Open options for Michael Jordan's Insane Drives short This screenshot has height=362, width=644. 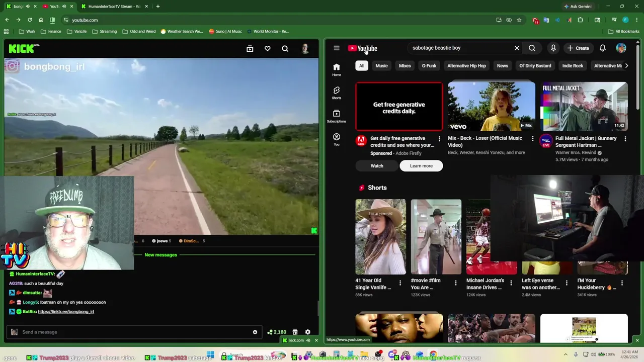tap(511, 283)
